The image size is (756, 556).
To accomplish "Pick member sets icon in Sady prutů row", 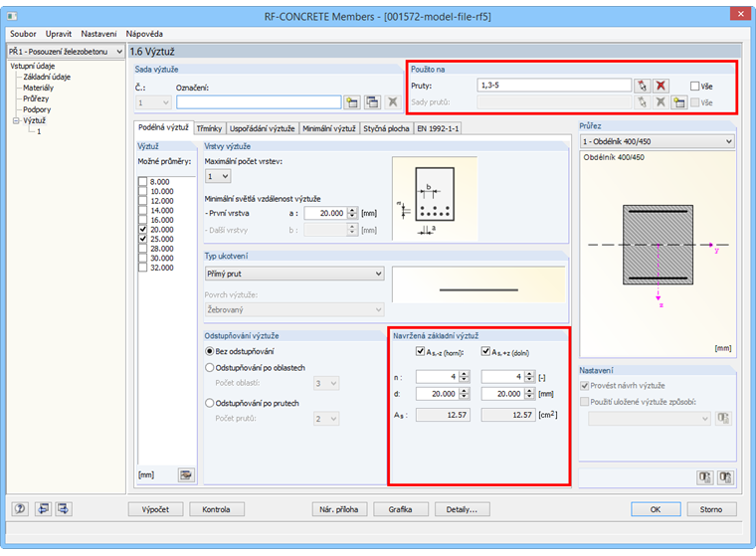I will click(x=642, y=102).
